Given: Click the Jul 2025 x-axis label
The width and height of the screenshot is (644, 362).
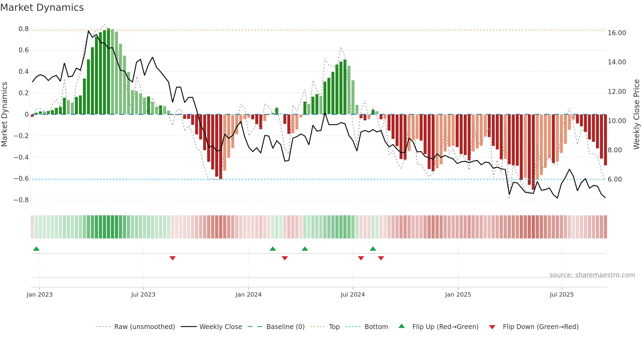Looking at the screenshot, I should (x=562, y=294).
